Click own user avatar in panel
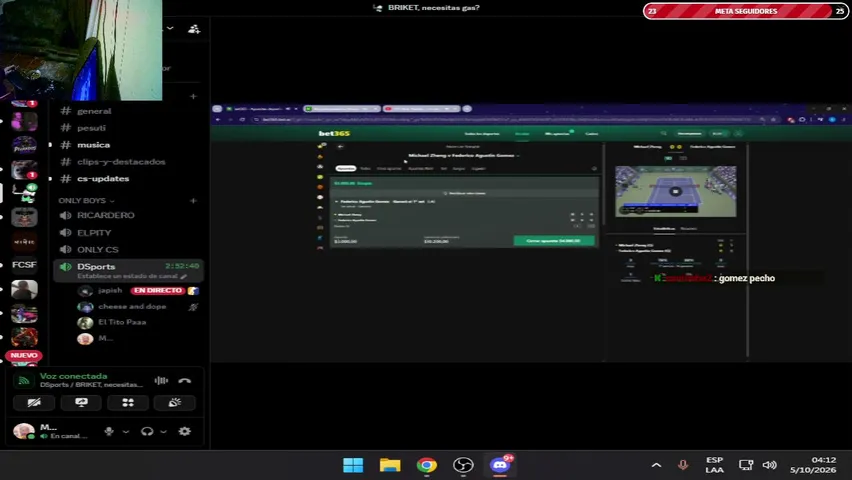Image resolution: width=852 pixels, height=480 pixels. [x=23, y=431]
